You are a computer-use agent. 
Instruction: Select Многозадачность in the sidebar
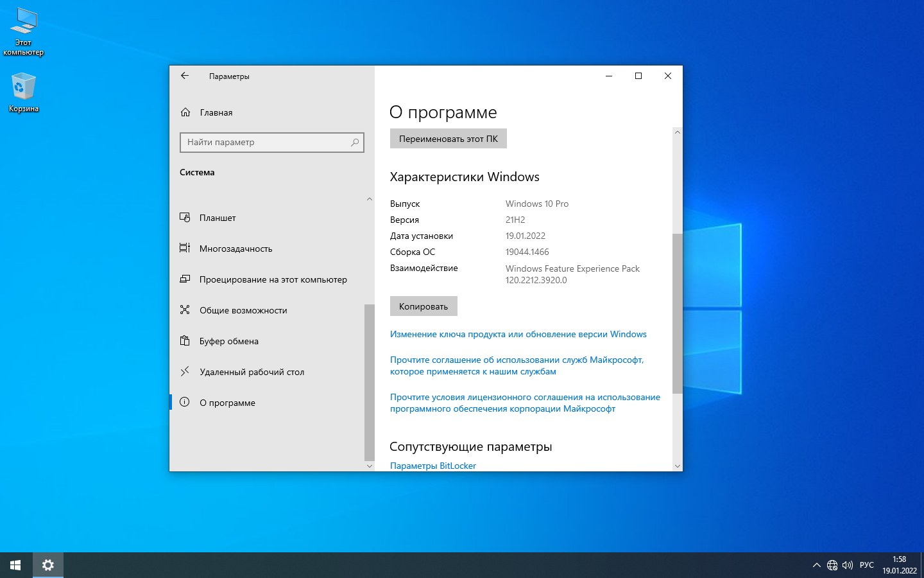pyautogui.click(x=235, y=249)
